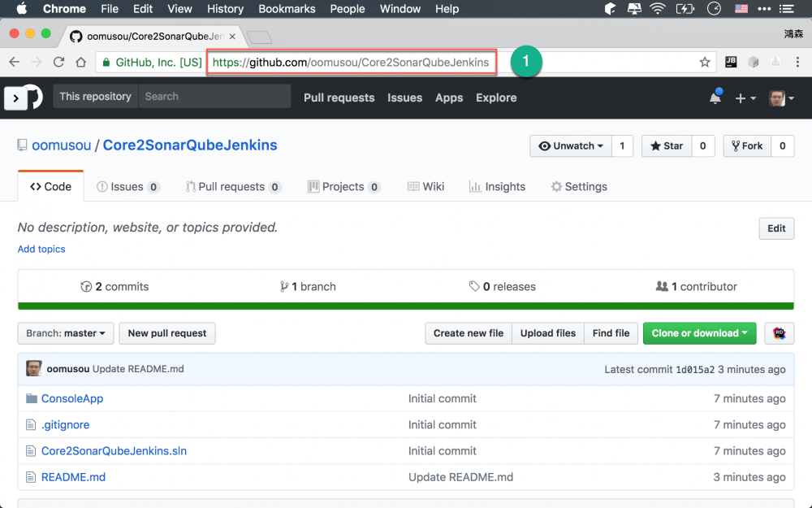Click the JetBrains extension icon
Image resolution: width=812 pixels, height=508 pixels.
pyautogui.click(x=731, y=63)
